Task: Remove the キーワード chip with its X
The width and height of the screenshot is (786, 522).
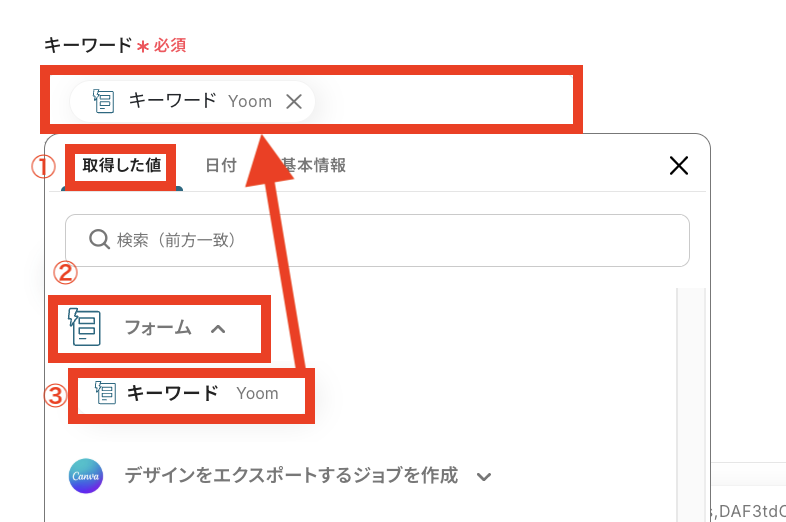Action: (294, 102)
